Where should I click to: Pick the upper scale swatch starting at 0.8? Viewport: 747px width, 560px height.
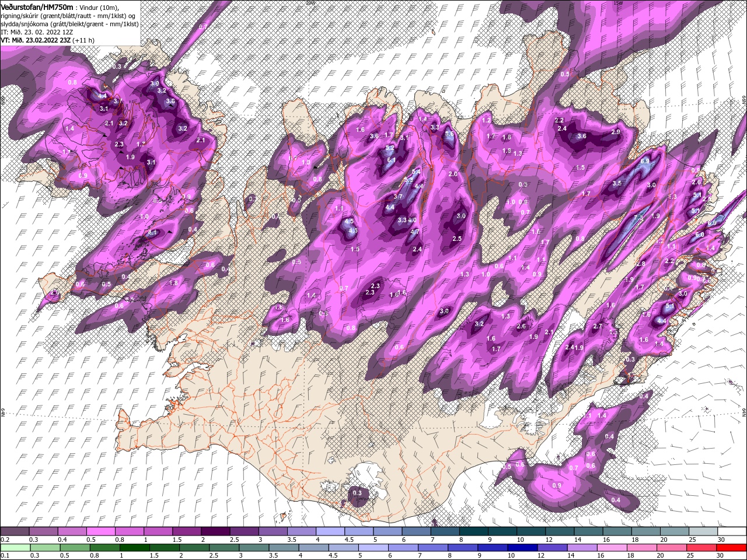click(129, 531)
